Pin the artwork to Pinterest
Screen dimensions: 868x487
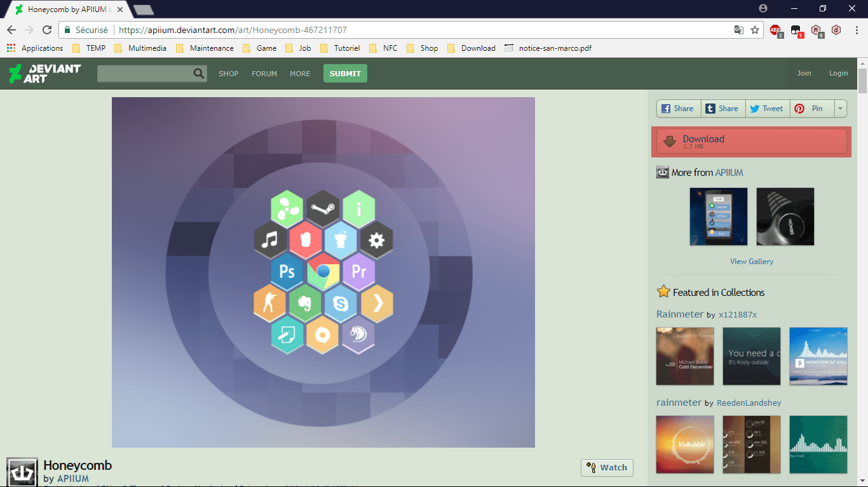tap(810, 109)
